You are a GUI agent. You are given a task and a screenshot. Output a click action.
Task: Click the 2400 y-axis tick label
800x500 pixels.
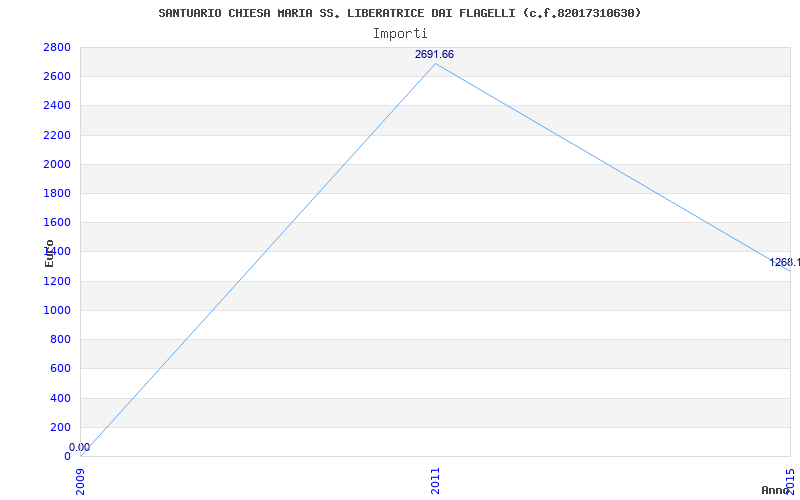click(x=57, y=106)
